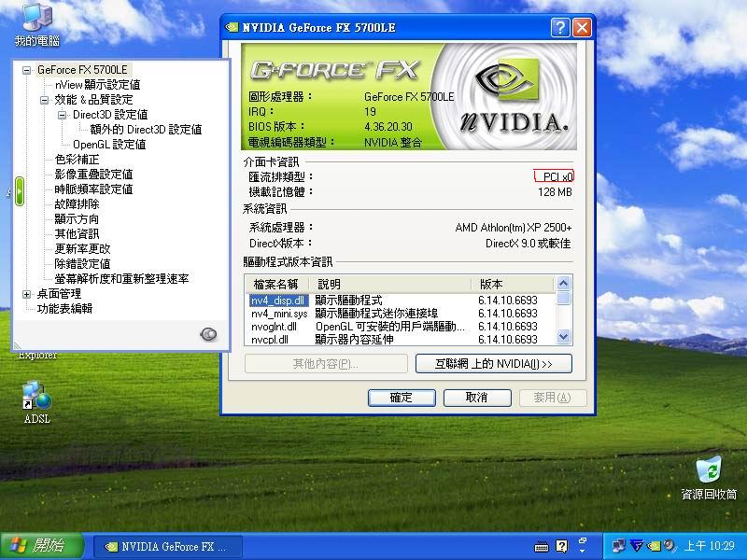The image size is (747, 560).
Task: Click the DirectX 9.0 或較佳 value text
Action: click(528, 244)
